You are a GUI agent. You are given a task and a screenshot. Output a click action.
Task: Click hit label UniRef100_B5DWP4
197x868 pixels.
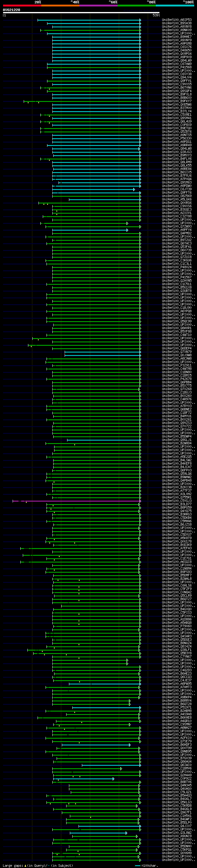coord(177,437)
